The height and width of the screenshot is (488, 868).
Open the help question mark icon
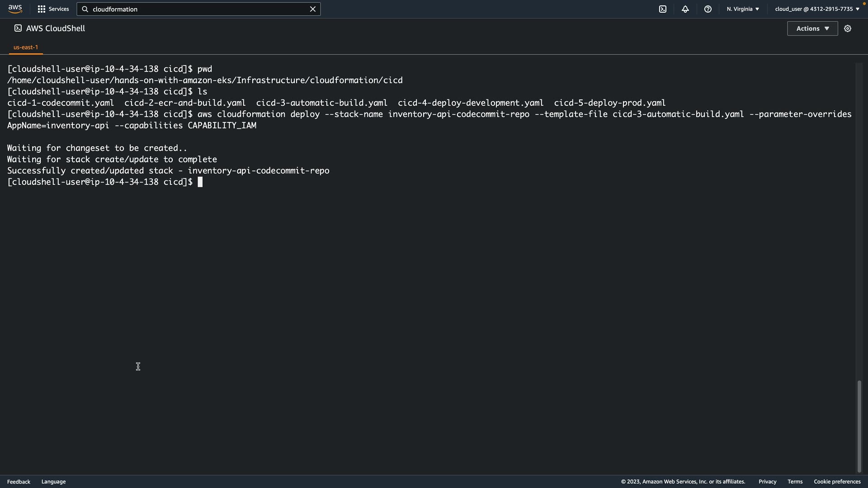tap(708, 9)
